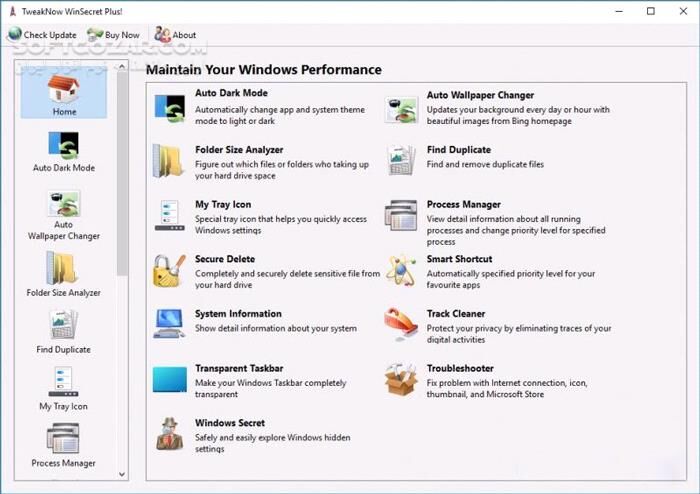Click the Find Duplicate heading in main panel
This screenshot has width=700, height=494.
click(x=458, y=150)
